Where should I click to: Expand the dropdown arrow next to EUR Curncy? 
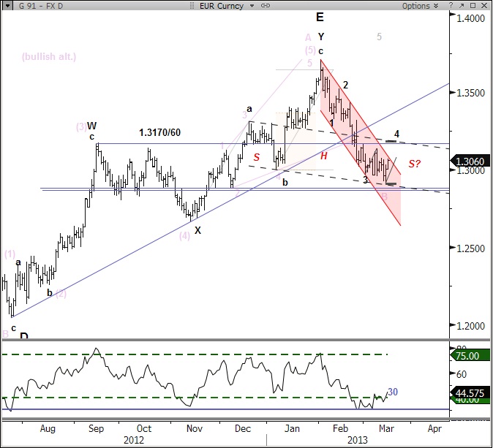[253, 6]
